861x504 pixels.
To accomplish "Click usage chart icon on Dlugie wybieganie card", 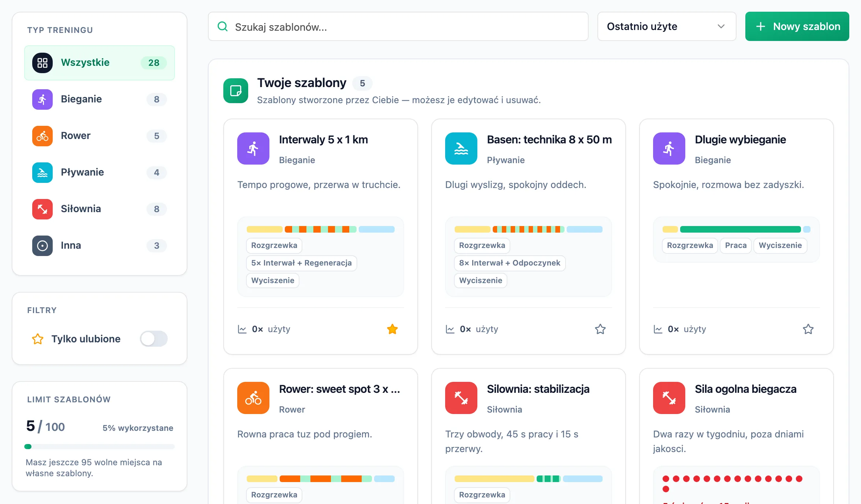I will click(x=658, y=329).
